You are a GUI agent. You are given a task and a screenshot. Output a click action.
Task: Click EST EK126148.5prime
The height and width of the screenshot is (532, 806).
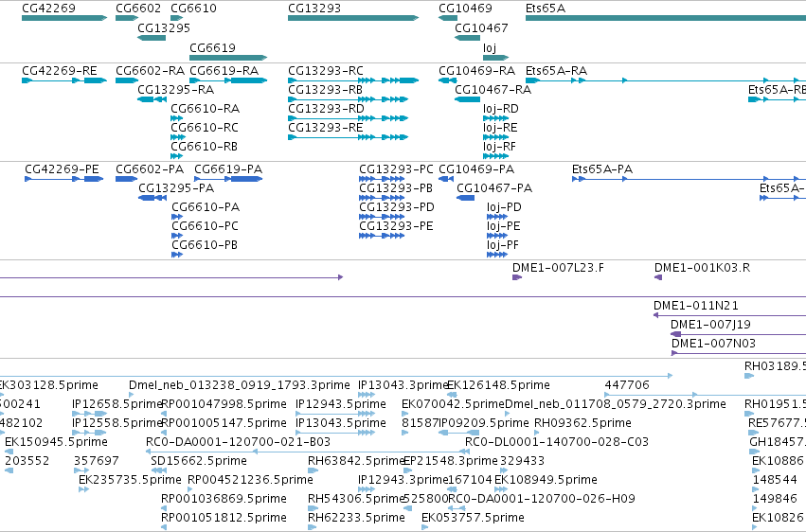(x=498, y=385)
